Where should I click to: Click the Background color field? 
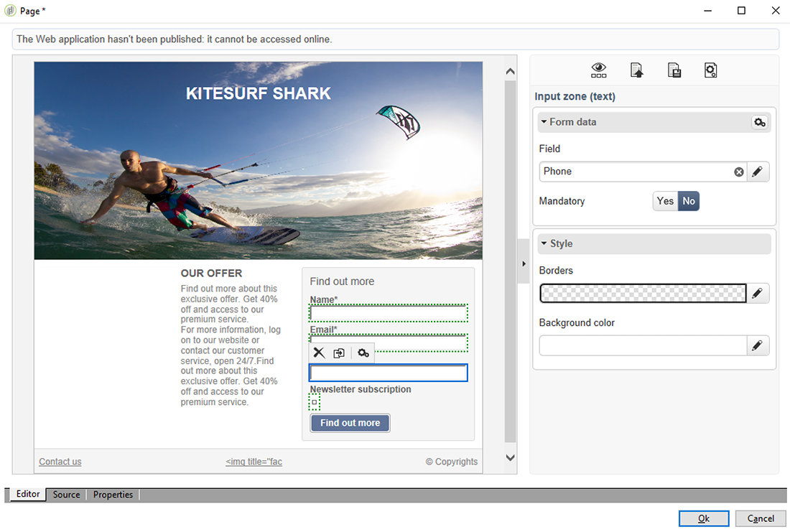(x=643, y=345)
